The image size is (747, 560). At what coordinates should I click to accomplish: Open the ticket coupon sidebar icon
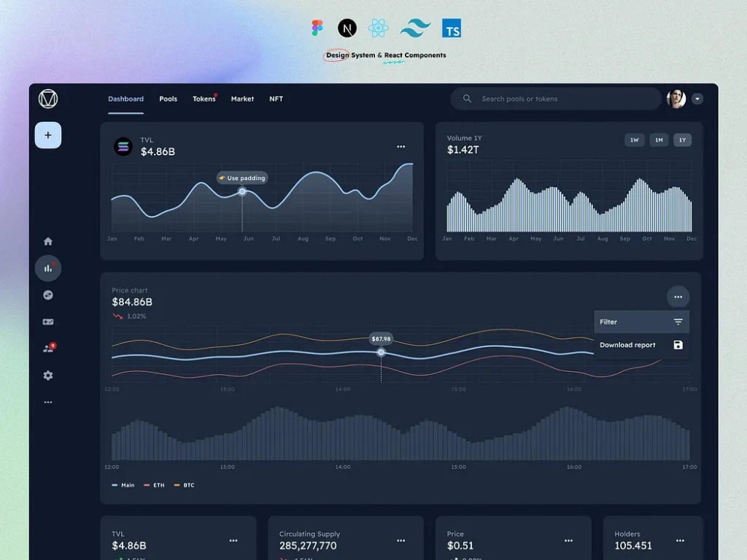(48, 322)
